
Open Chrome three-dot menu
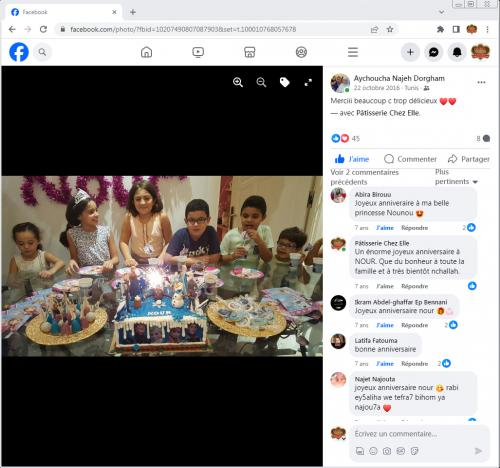click(x=487, y=29)
